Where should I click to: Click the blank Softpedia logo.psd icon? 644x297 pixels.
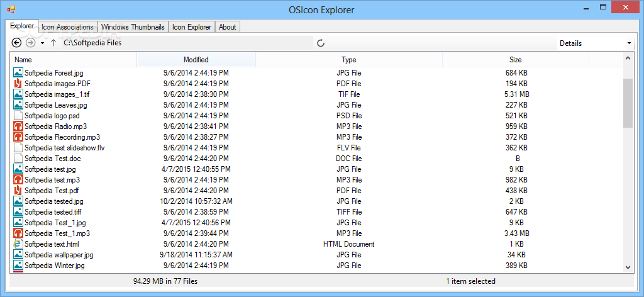[18, 115]
